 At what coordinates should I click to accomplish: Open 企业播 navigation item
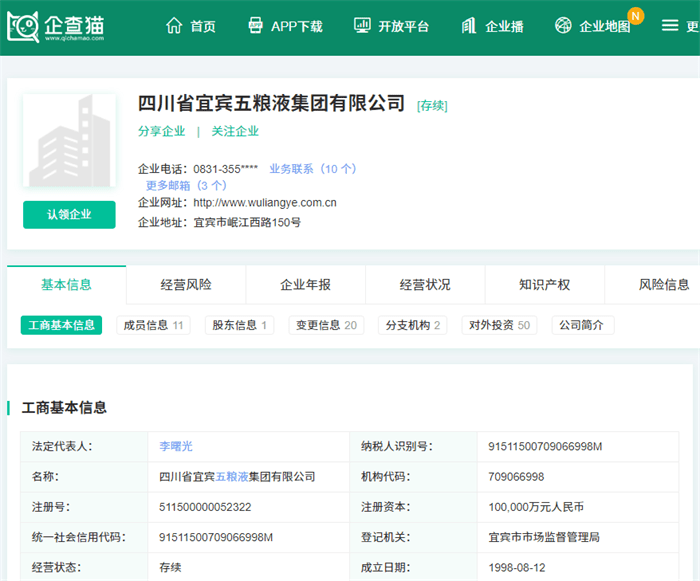504,26
